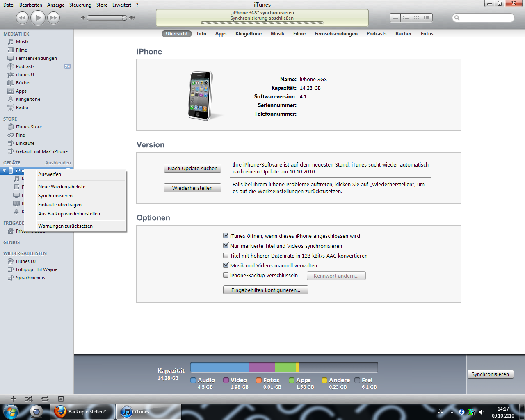The height and width of the screenshot is (420, 525).
Task: Switch to the Klingeltöne tab
Action: pos(249,34)
